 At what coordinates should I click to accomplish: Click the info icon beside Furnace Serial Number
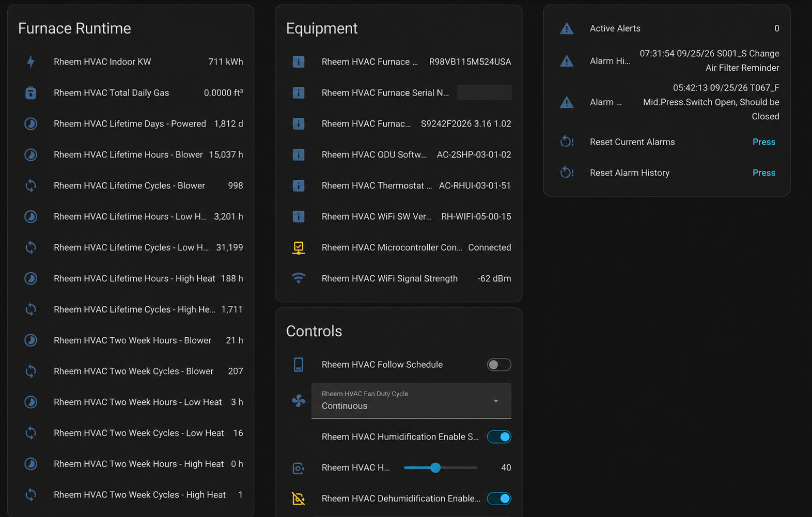coord(299,93)
